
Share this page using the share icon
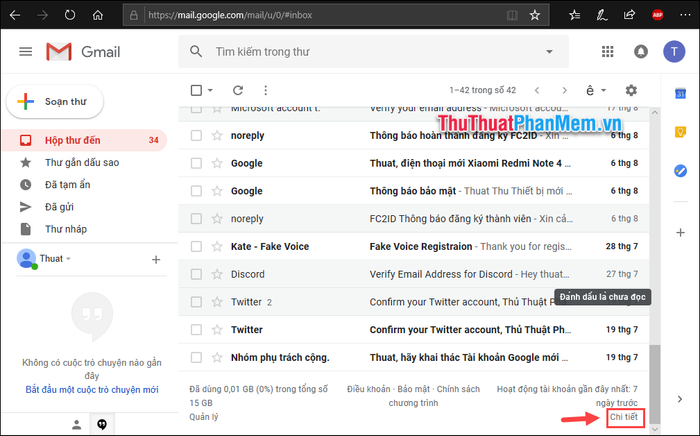click(629, 15)
